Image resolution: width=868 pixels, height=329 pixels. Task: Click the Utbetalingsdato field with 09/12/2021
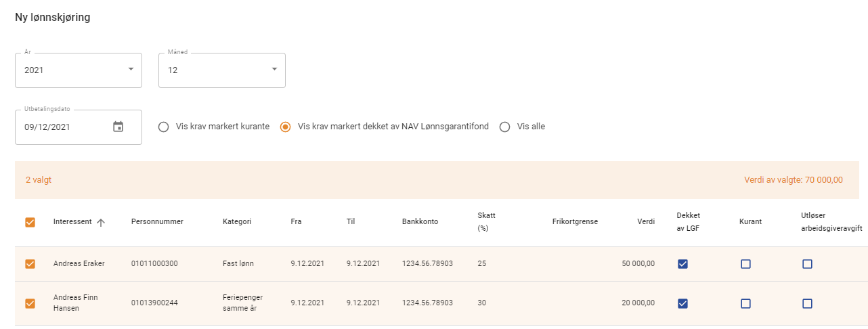tap(61, 127)
